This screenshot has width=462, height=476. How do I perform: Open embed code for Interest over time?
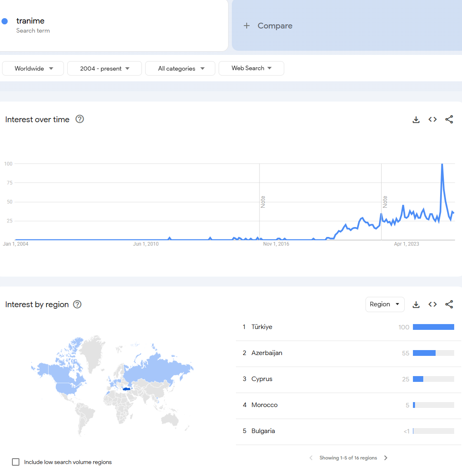432,120
